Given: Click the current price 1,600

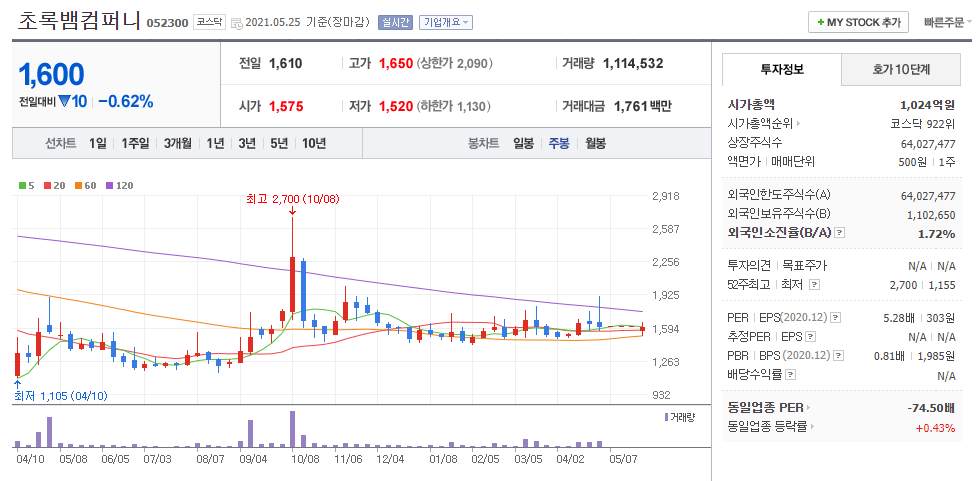Looking at the screenshot, I should [51, 74].
